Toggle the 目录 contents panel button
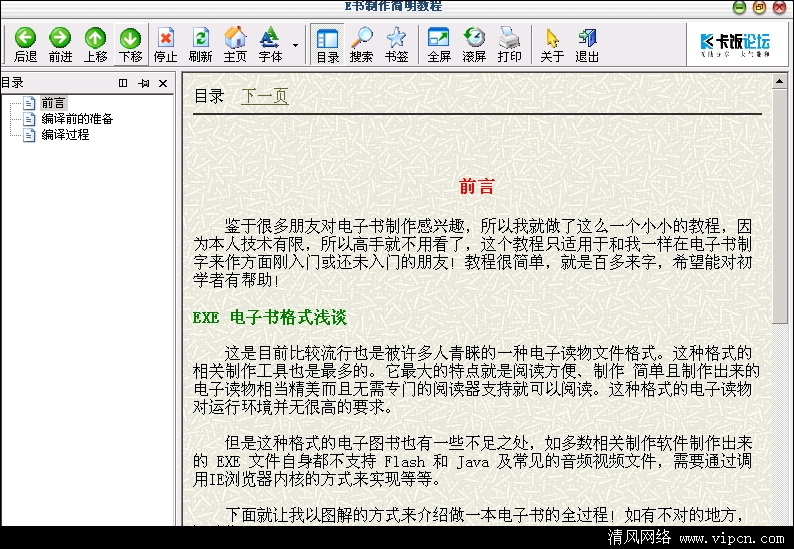Viewport: 794px width, 549px height. coord(327,44)
